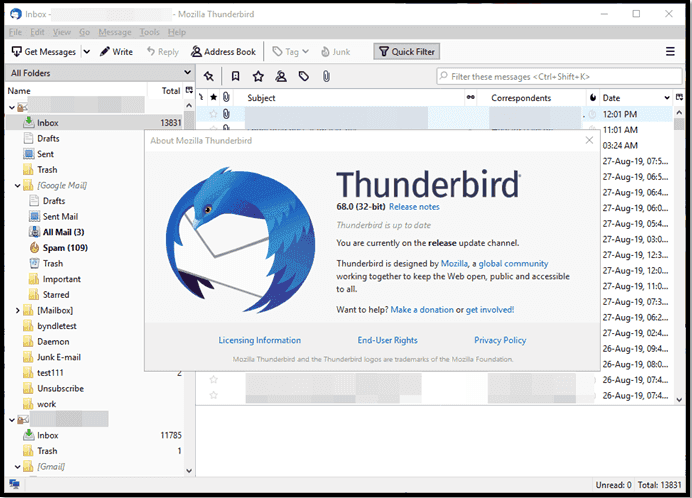Open the File menu
This screenshot has height=498, width=692.
[x=15, y=32]
